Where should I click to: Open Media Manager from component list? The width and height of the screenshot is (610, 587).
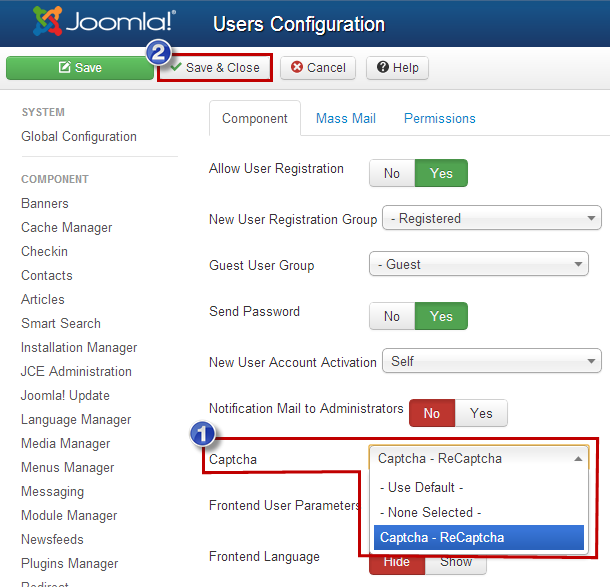pos(66,443)
